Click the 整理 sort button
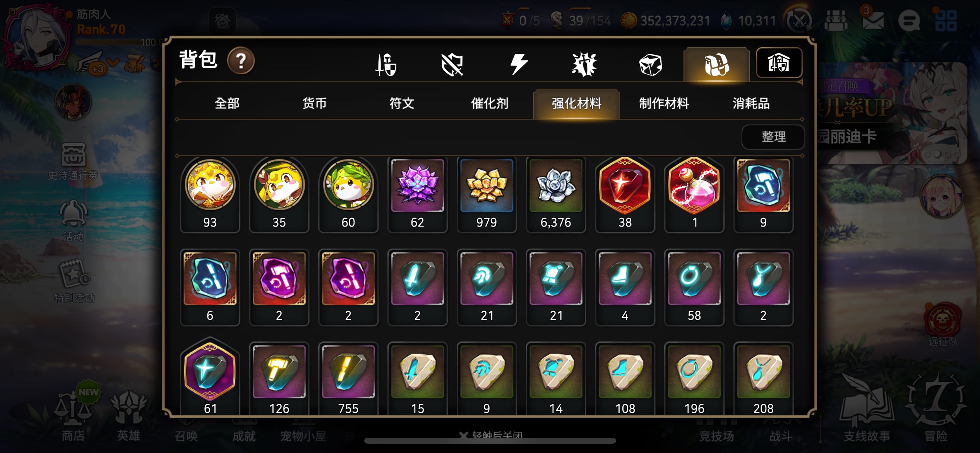The height and width of the screenshot is (453, 980). coord(773,137)
